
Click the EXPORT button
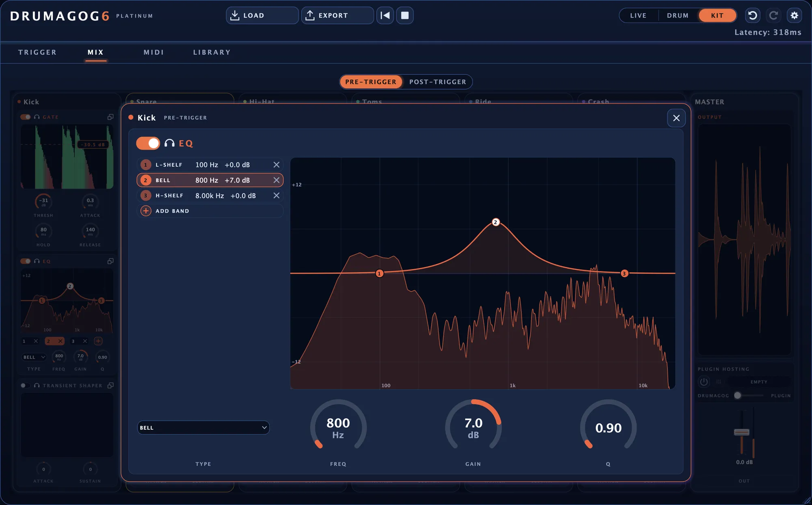coord(337,15)
